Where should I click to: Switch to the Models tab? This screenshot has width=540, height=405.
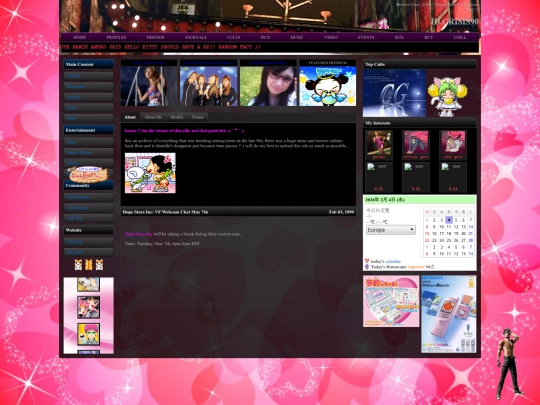[177, 117]
